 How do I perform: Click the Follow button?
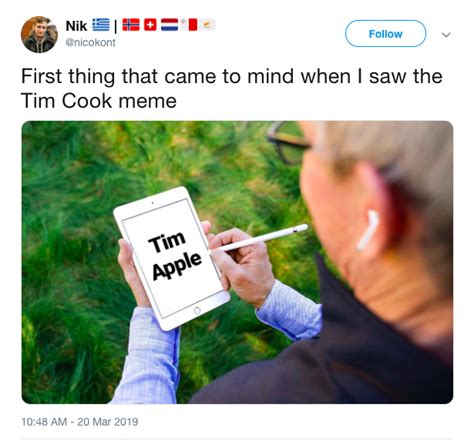pos(385,34)
